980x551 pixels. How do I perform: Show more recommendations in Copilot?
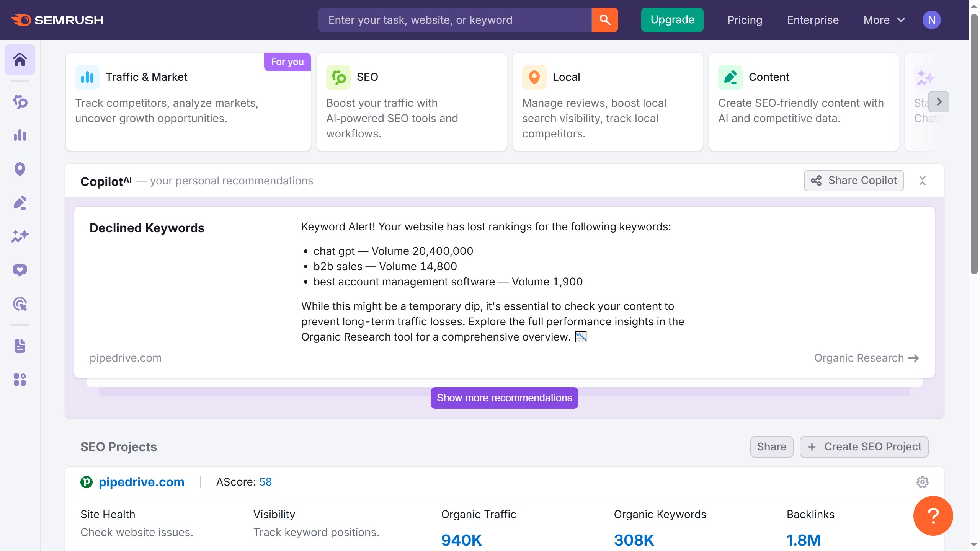coord(505,398)
